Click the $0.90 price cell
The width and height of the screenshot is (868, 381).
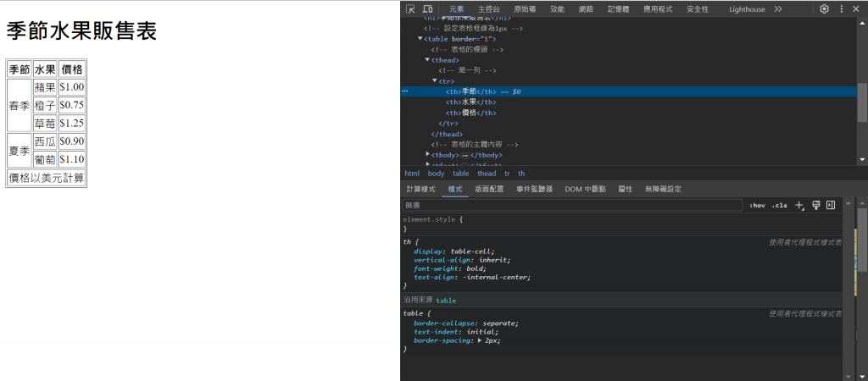coord(72,141)
